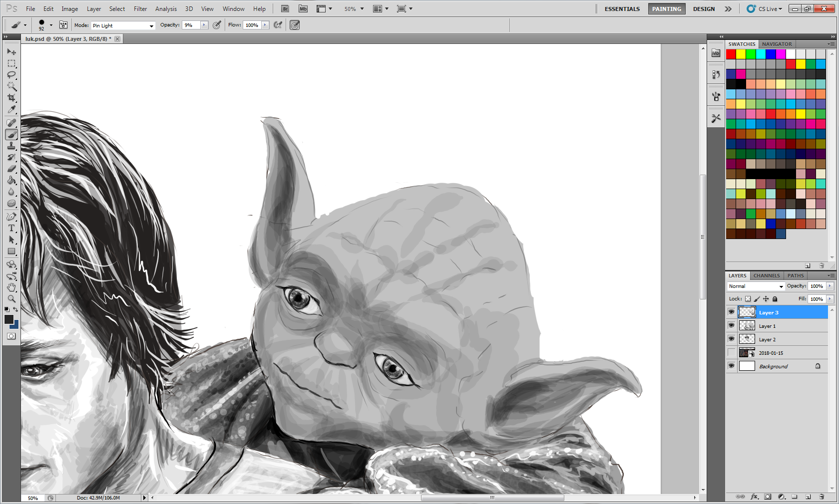The height and width of the screenshot is (504, 839).
Task: Select the 3D Rotate tool
Action: point(11,264)
